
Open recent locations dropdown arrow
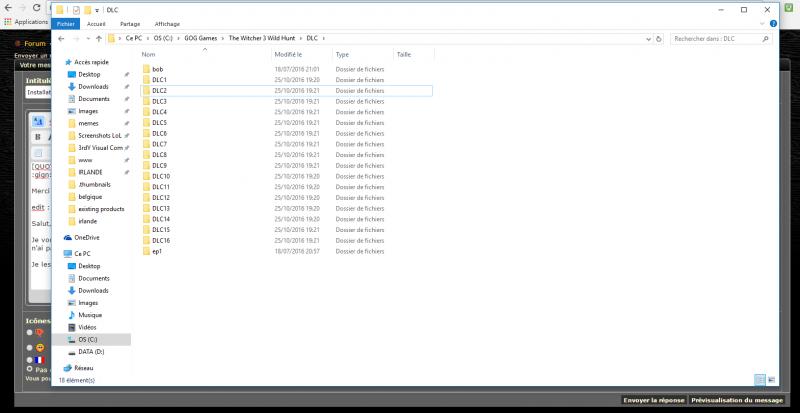(88, 39)
